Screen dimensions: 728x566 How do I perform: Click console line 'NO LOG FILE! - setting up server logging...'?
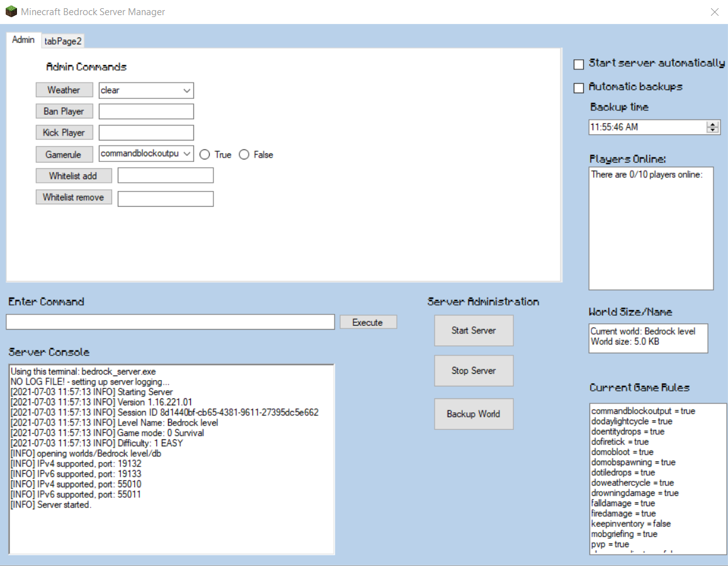90,381
